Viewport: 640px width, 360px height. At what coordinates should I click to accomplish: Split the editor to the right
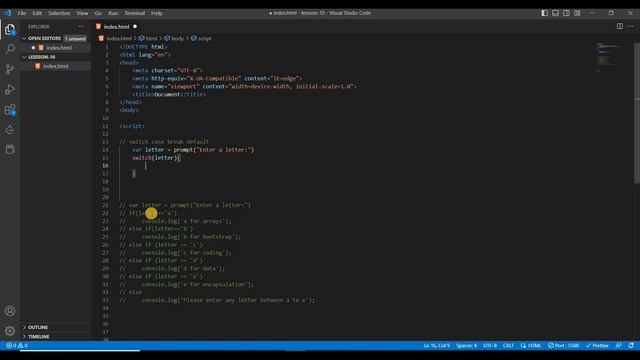620,27
